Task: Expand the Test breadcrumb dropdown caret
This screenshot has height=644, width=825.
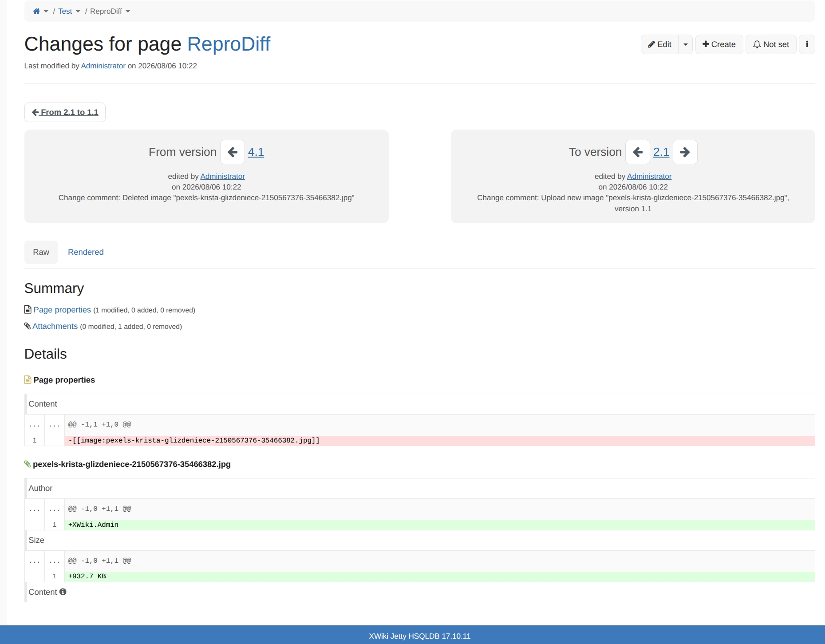Action: [x=78, y=12]
